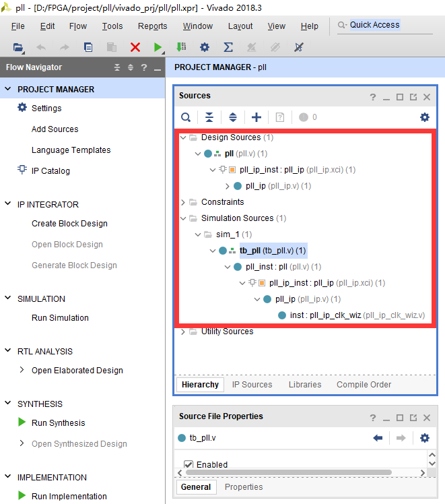
Task: Click the undo arrow in main toolbar
Action: coord(41,47)
